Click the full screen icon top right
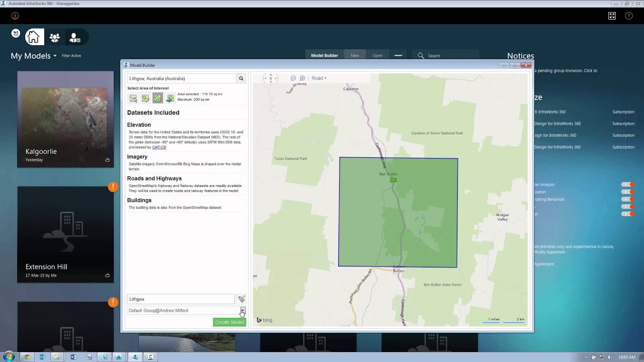The image size is (644, 362). [612, 16]
